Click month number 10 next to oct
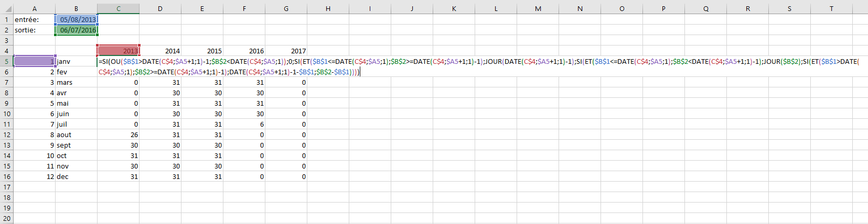This screenshot has width=868, height=224. point(34,155)
